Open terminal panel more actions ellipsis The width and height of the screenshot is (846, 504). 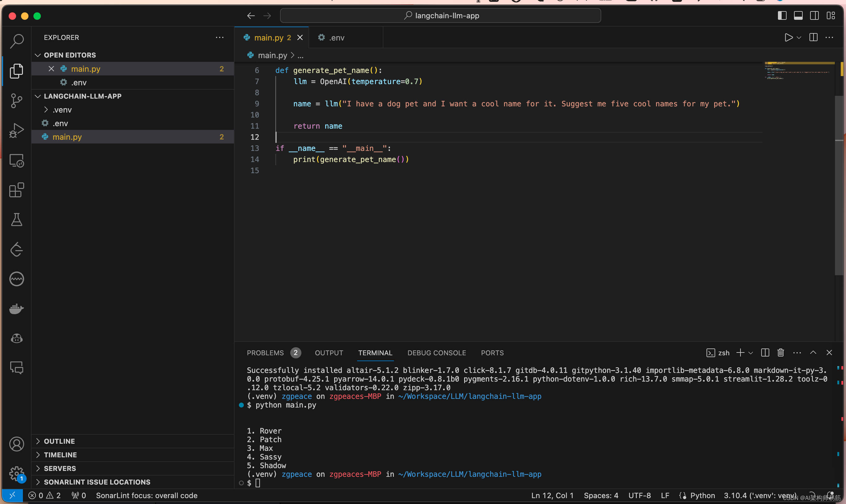click(797, 352)
